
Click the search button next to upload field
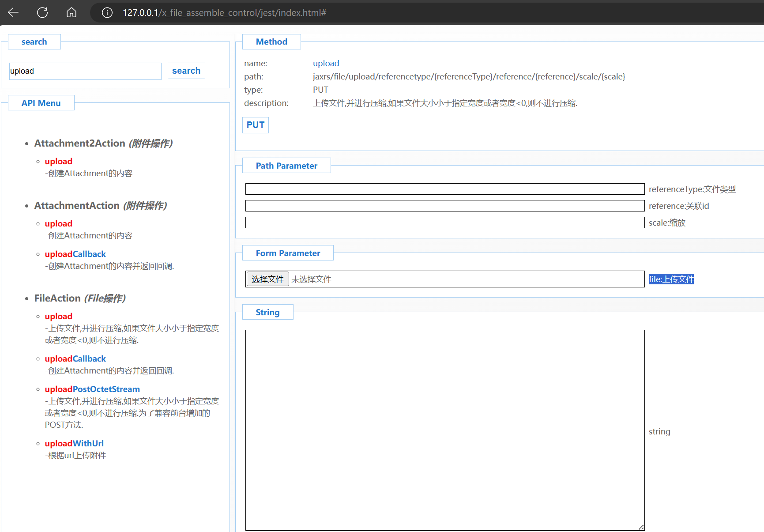coord(186,71)
